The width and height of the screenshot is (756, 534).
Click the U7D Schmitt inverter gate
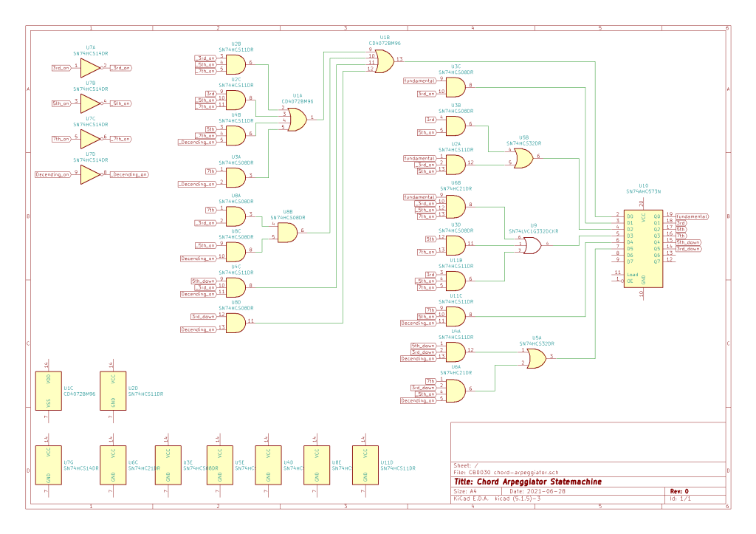click(x=89, y=174)
